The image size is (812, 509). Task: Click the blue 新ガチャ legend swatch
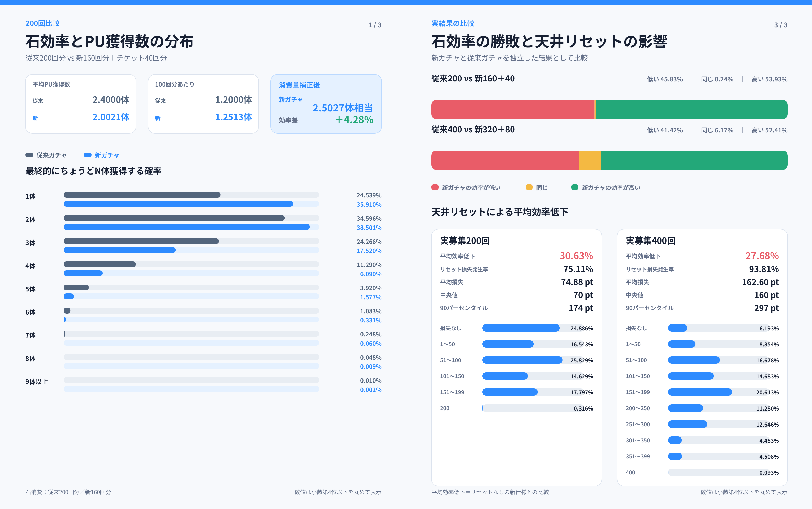click(88, 155)
